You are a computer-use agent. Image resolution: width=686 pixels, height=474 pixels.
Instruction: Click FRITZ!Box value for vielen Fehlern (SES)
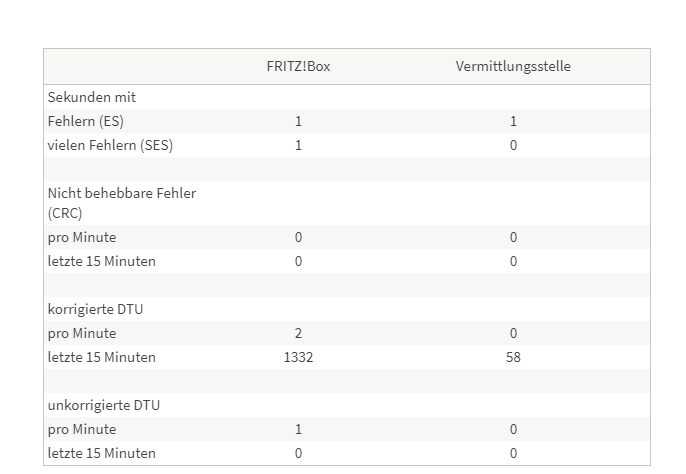[298, 145]
